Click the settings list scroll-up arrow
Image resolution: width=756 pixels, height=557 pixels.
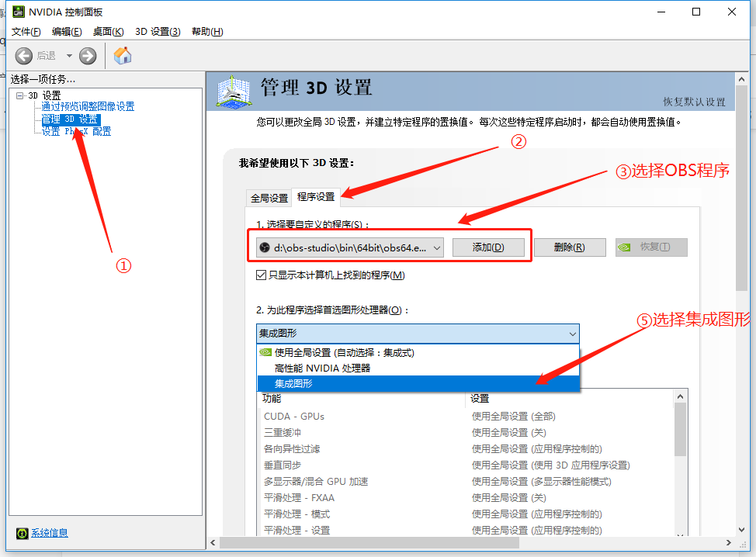pyautogui.click(x=680, y=396)
